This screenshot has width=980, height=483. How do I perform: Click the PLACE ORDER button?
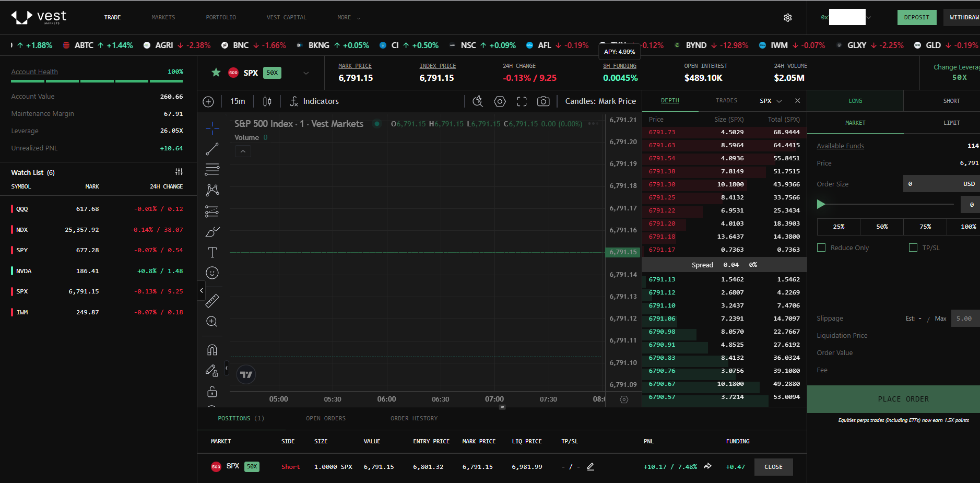(x=893, y=399)
